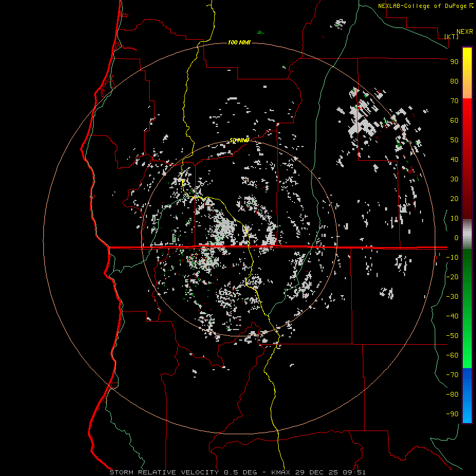This screenshot has height=476, width=476.
Task: Click the Storm Relative Velocity caption text
Action: click(x=237, y=472)
